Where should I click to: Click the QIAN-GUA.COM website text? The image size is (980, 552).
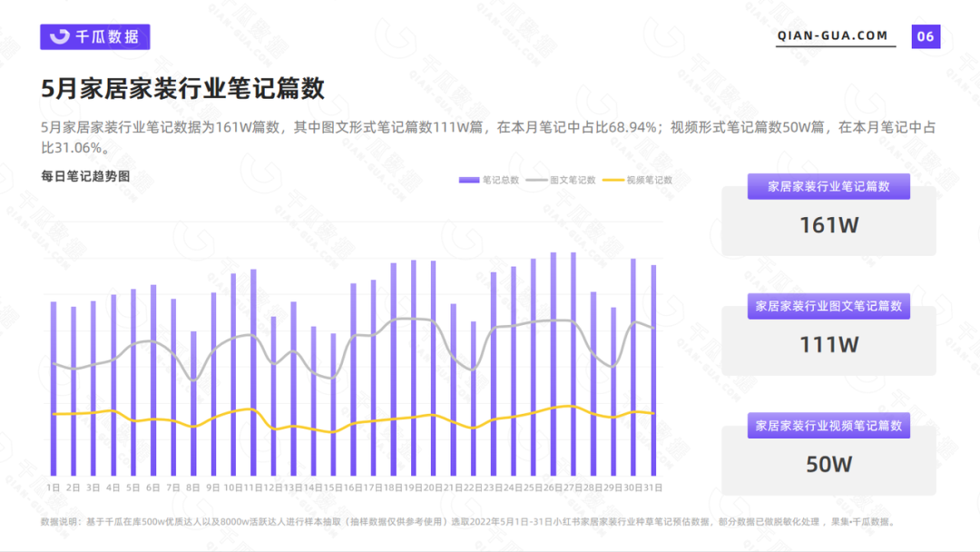(x=832, y=35)
